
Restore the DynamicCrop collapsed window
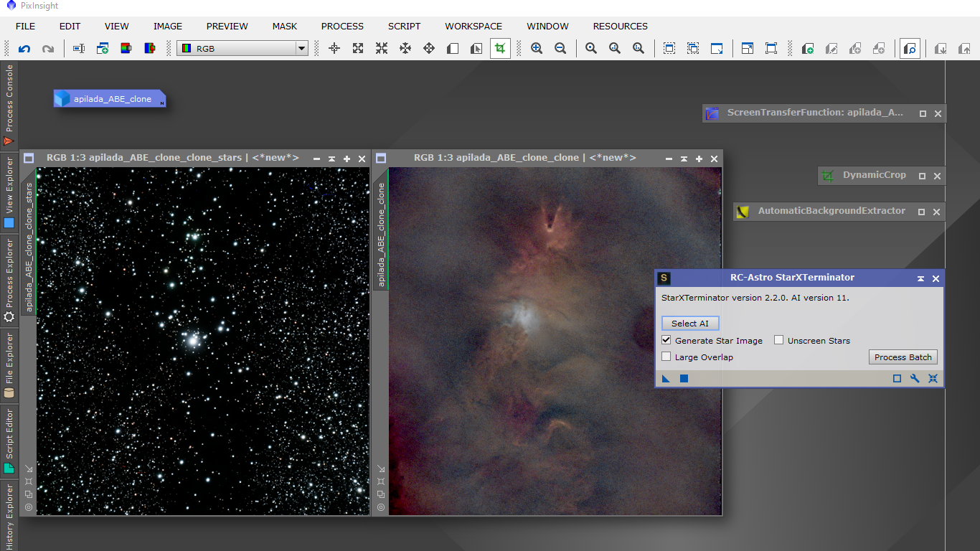click(922, 176)
